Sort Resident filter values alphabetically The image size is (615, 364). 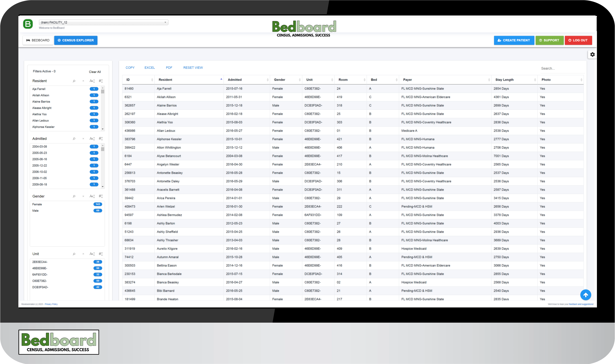(x=92, y=81)
